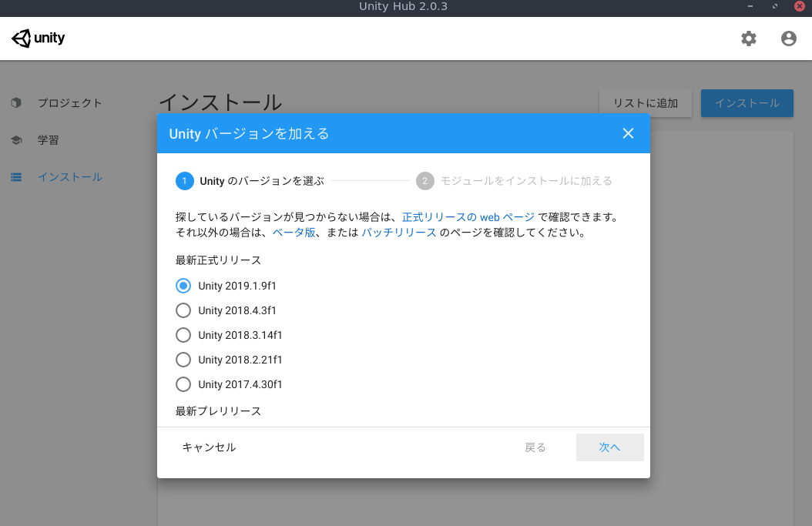
Task: Select Unity 2018.4.3f1
Action: pos(183,310)
